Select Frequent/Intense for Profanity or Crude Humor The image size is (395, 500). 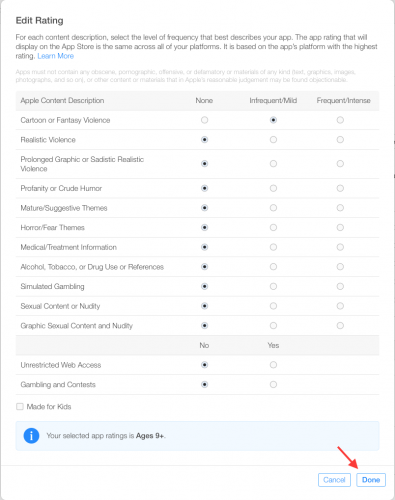pyautogui.click(x=340, y=188)
